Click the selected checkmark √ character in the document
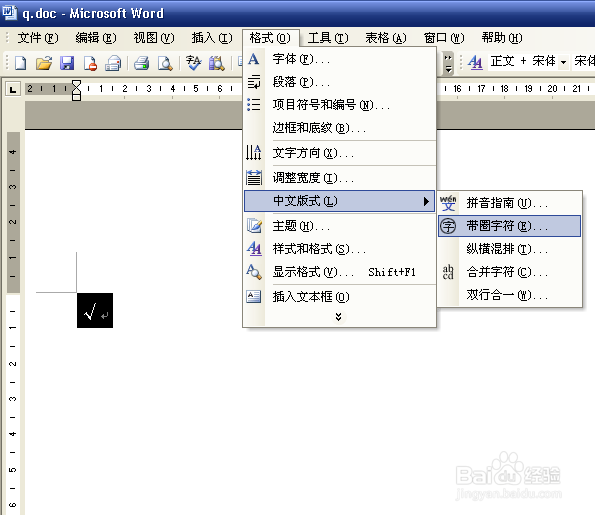Screen dimensions: 595x515 pos(90,311)
